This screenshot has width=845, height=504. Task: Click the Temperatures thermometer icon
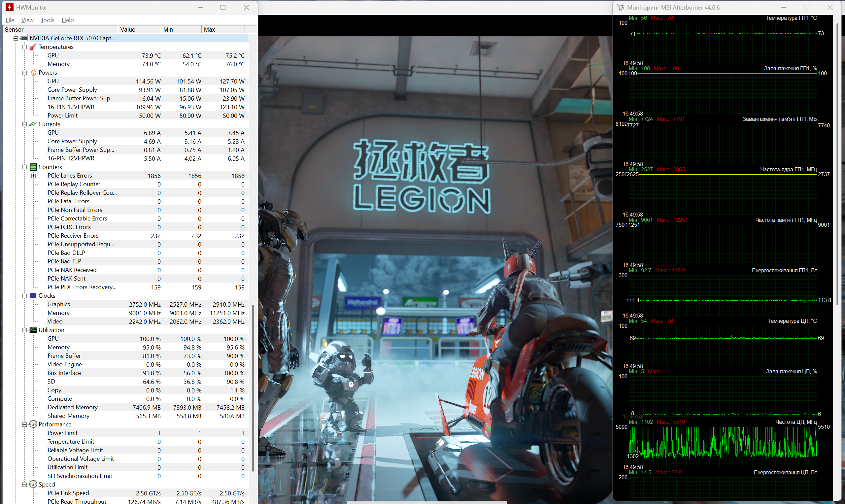click(33, 47)
